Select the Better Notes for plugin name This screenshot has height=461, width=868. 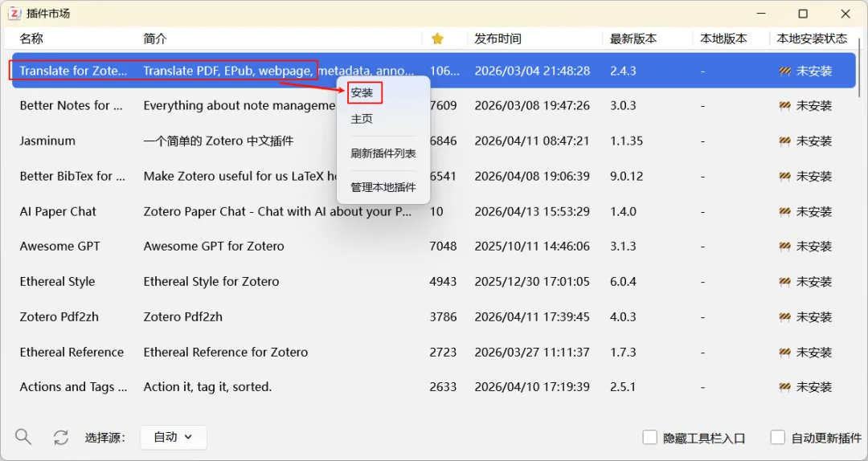click(72, 106)
